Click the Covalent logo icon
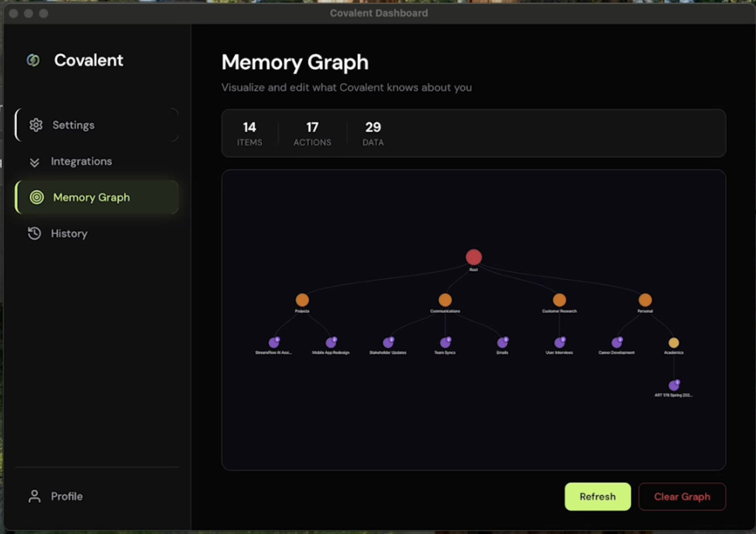 (33, 60)
